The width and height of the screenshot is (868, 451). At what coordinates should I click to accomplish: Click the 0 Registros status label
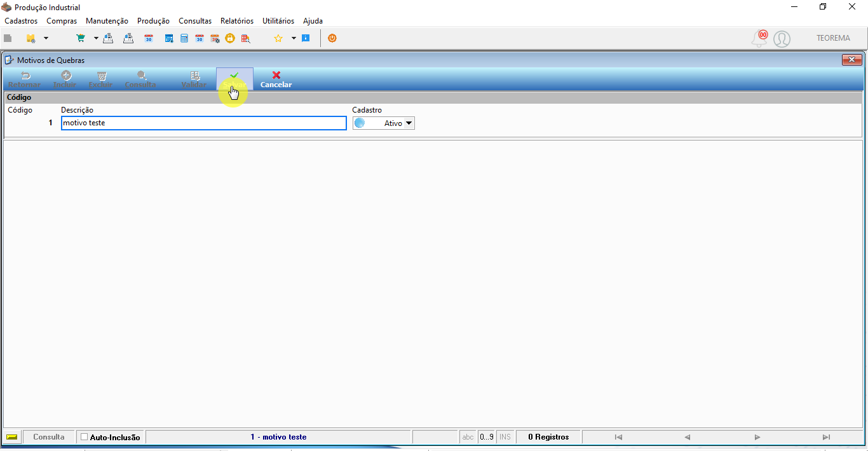[548, 437]
